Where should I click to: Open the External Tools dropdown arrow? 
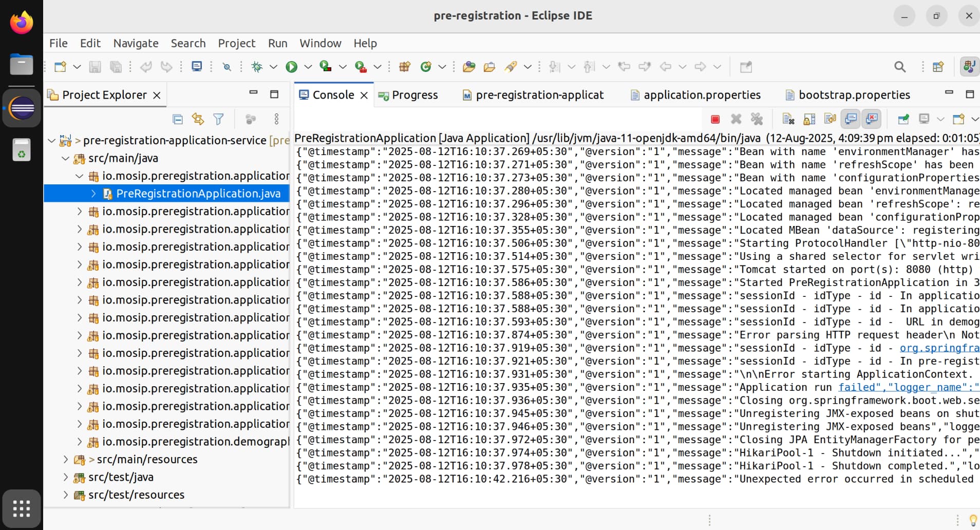377,67
